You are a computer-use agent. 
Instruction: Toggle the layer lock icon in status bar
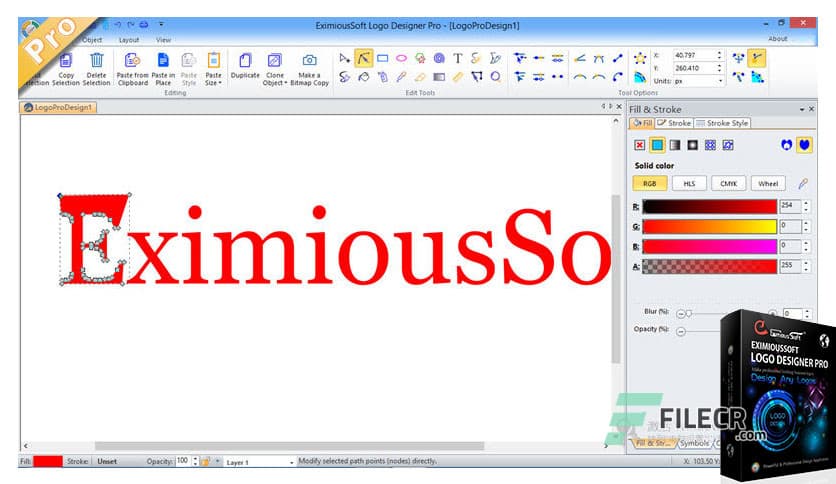click(206, 461)
